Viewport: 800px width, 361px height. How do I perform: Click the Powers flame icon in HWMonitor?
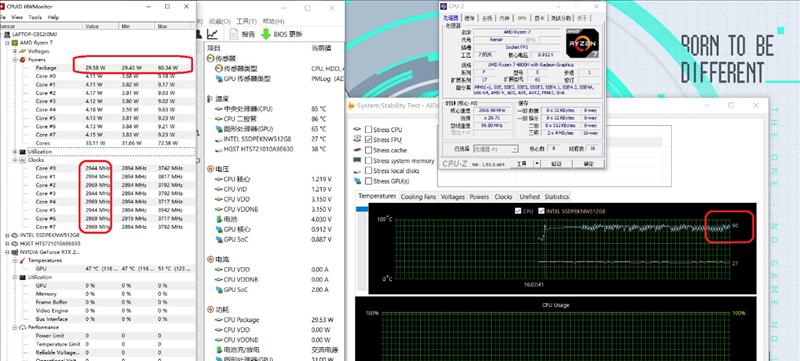(x=22, y=59)
